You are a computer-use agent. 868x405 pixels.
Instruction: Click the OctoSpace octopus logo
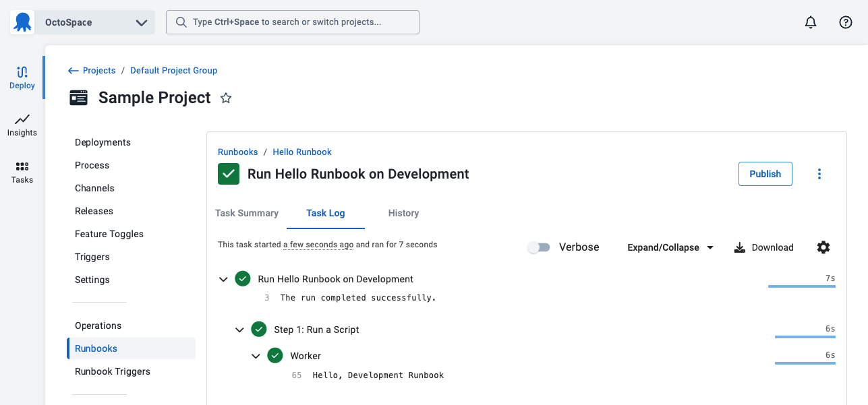tap(22, 22)
